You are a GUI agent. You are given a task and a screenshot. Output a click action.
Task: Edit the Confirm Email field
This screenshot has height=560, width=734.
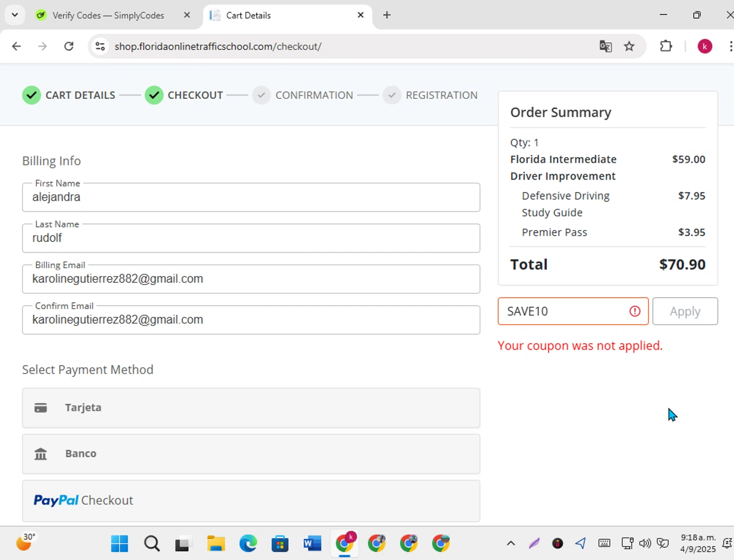251,320
